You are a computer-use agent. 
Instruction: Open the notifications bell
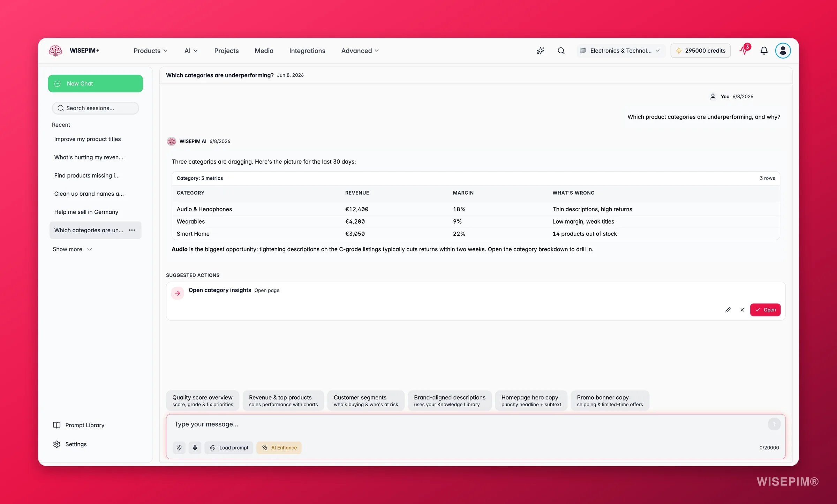point(764,51)
